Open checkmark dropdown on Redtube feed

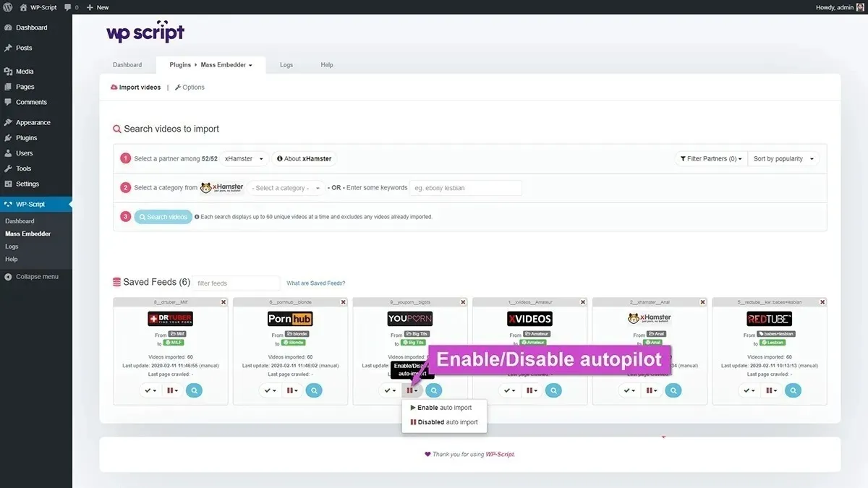click(749, 390)
